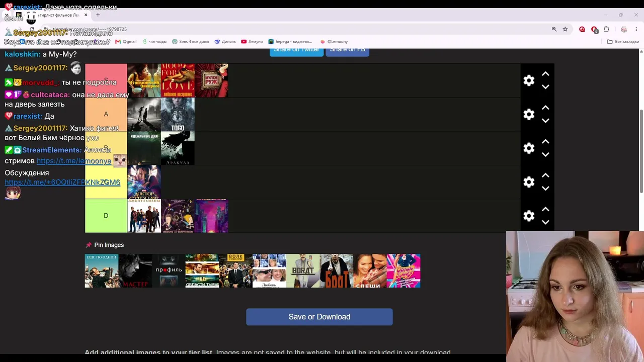This screenshot has height=362, width=644.
Task: Select the Профиль unranked poster
Action: 169,271
